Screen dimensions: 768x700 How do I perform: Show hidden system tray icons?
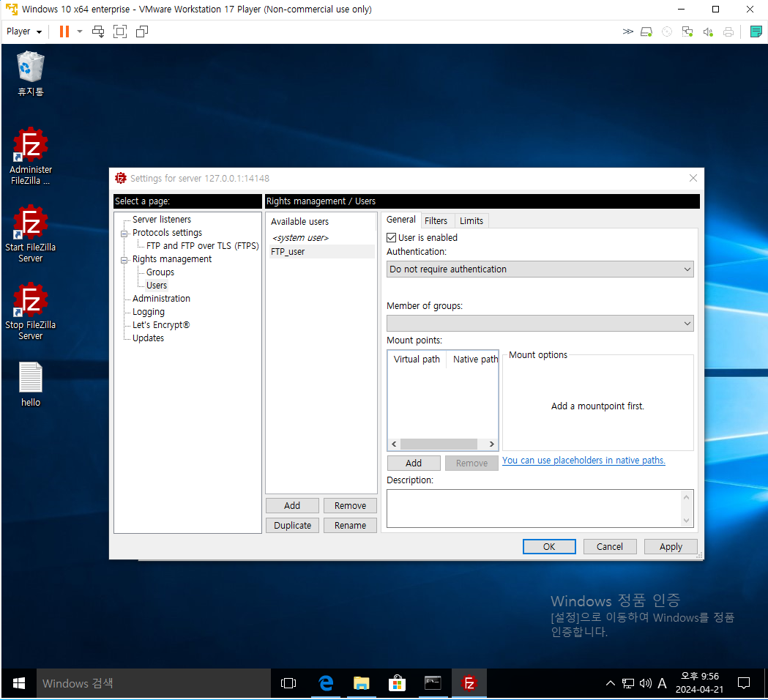coord(611,683)
